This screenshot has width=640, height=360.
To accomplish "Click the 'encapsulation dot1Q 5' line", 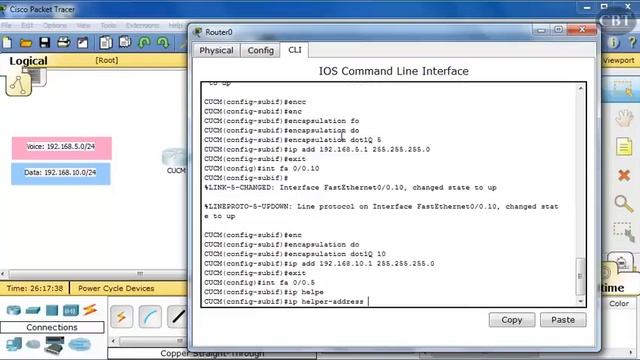I will 293,140.
